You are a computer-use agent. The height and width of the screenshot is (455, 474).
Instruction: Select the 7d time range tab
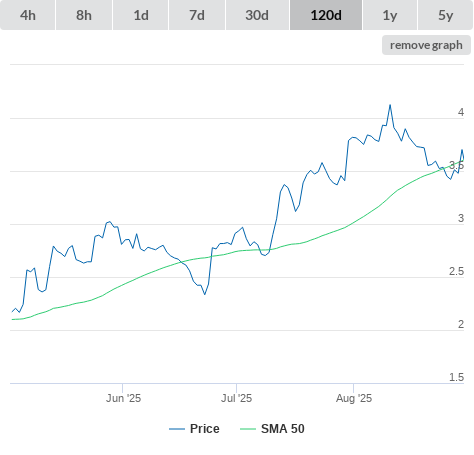[197, 15]
